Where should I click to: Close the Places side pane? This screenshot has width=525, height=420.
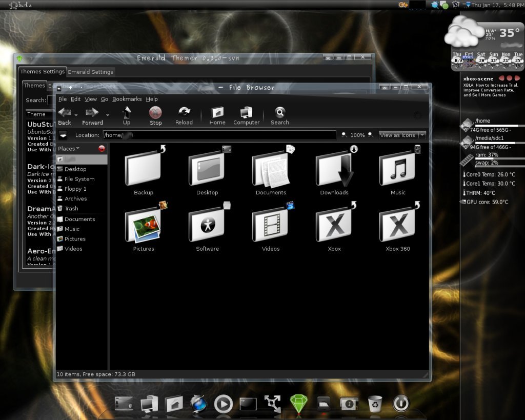pyautogui.click(x=102, y=148)
